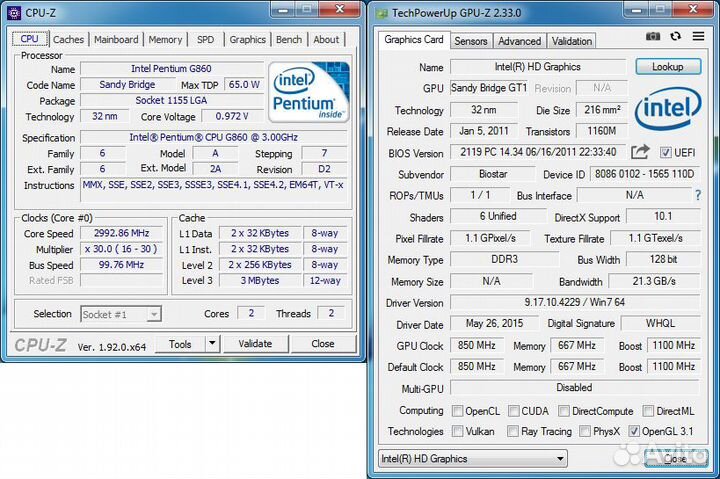Toggle the Ray Tracing checkbox
The width and height of the screenshot is (720, 479).
[513, 431]
